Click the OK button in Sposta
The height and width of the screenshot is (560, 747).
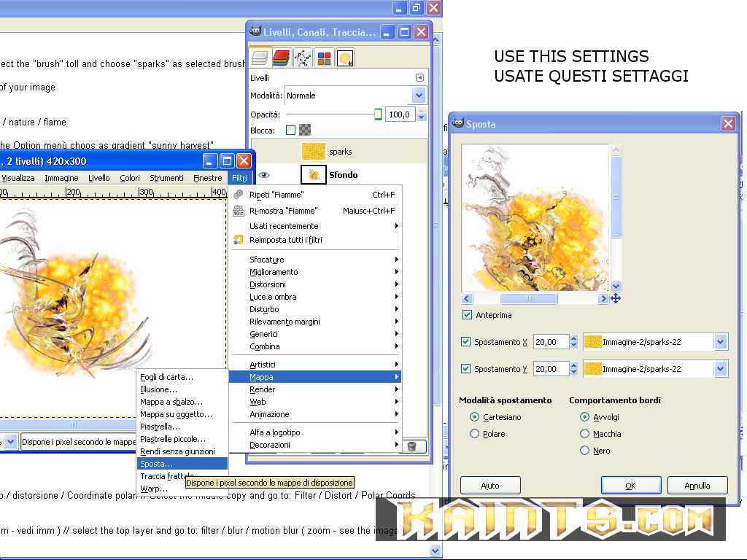tap(631, 486)
